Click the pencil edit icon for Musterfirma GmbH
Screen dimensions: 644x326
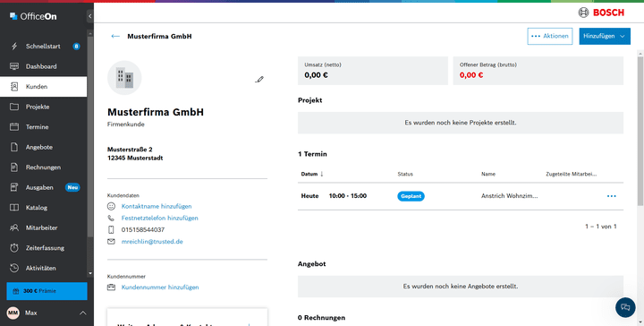click(x=259, y=80)
